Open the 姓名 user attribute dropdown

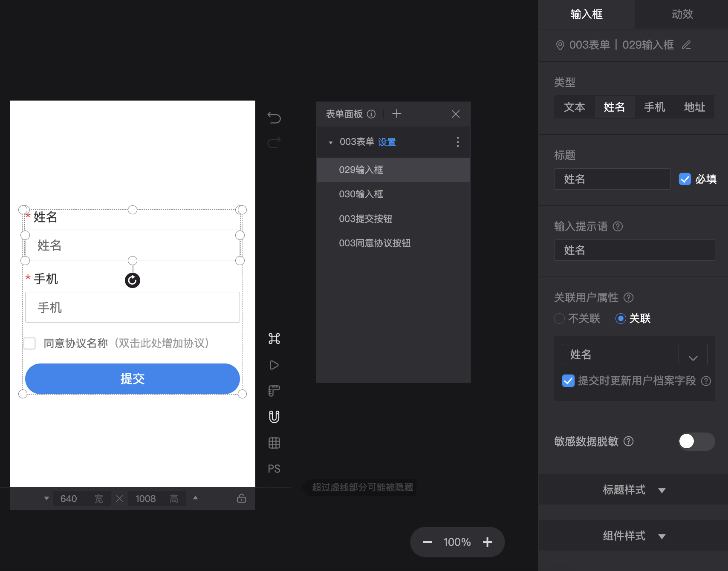coord(634,355)
